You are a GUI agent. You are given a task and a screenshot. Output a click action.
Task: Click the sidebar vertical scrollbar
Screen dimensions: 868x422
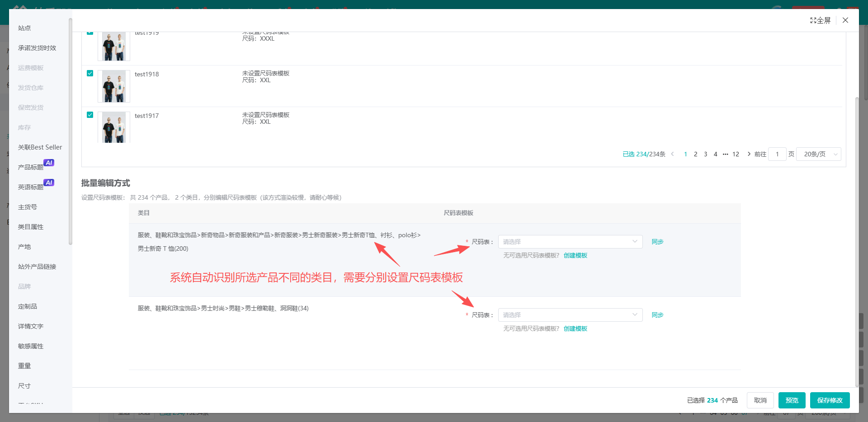coord(70,131)
